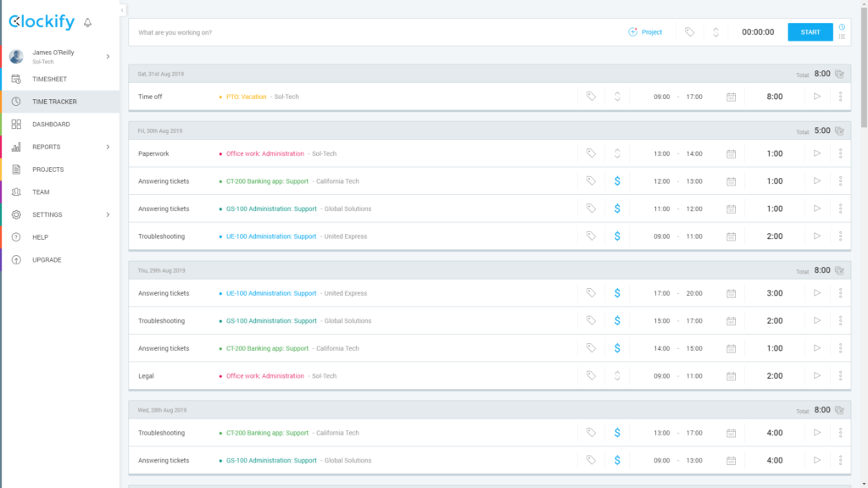Add tag to Friday Troubleshooting UE-100 entry
Image resolution: width=868 pixels, height=488 pixels.
point(591,236)
